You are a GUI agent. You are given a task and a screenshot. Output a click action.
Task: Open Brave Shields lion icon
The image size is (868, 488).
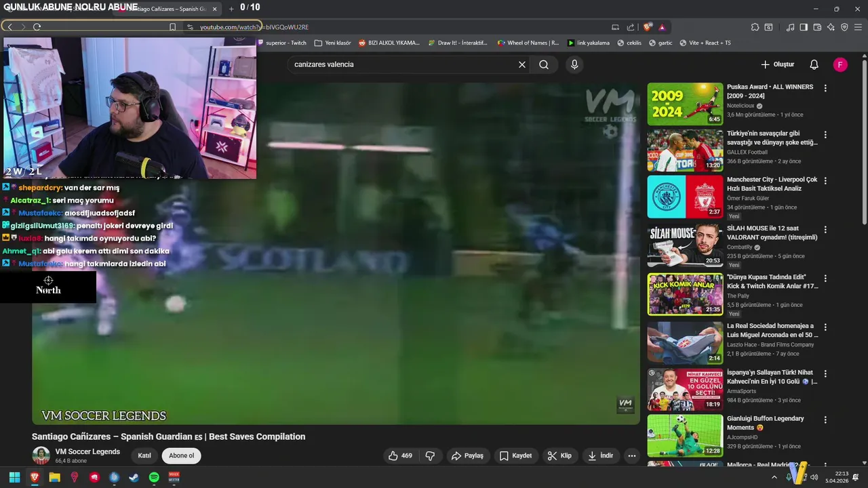tap(648, 27)
